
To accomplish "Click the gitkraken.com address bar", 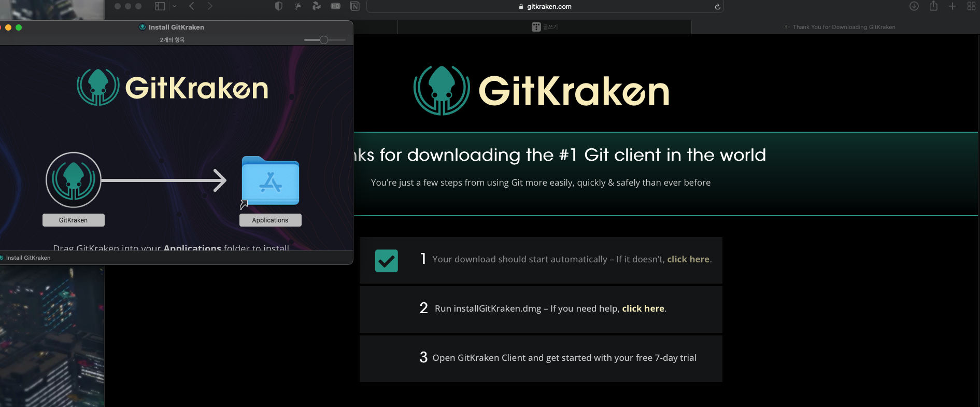I will coord(545,6).
